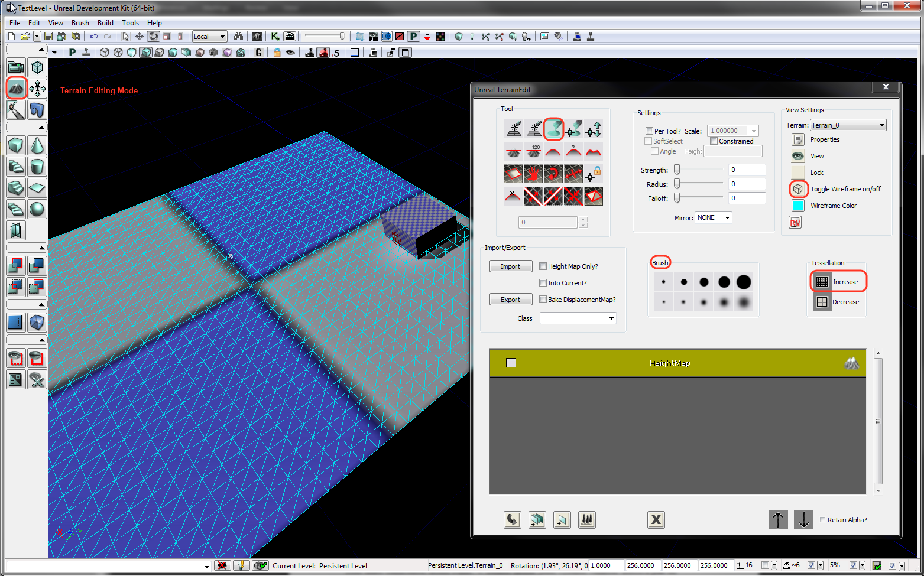
Task: Check the Constrained option
Action: click(x=714, y=141)
